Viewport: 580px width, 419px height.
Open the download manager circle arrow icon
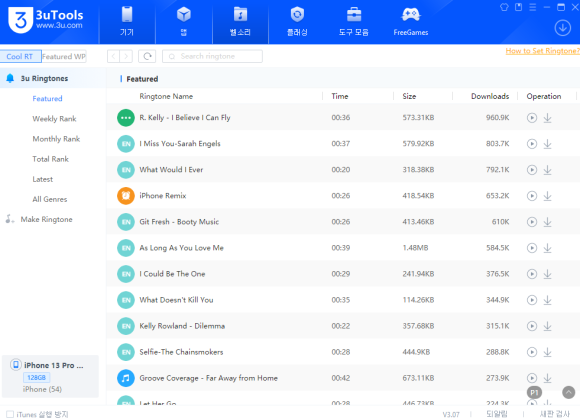(563, 28)
